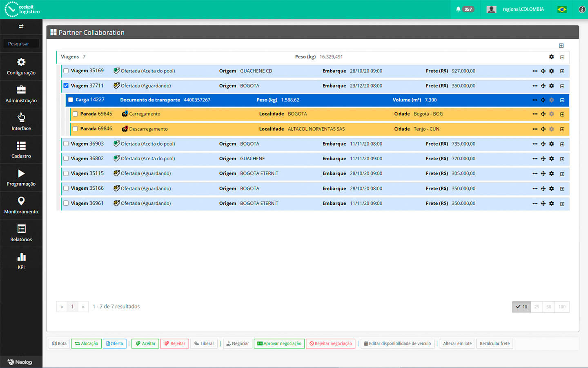
Task: Open more options dots for Viagem 36802
Action: point(535,159)
